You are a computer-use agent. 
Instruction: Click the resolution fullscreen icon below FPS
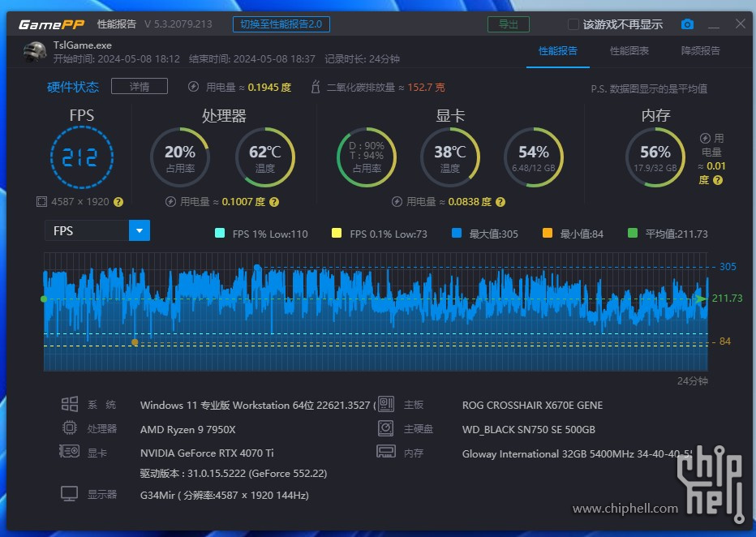coord(42,201)
